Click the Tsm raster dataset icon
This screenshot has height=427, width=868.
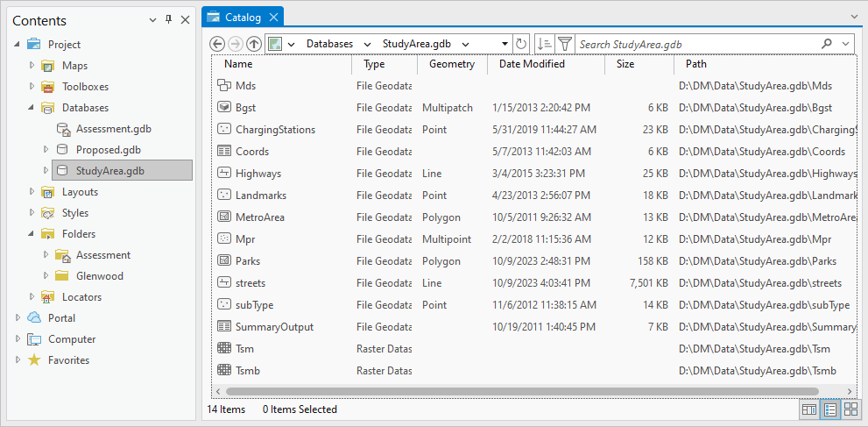coord(223,349)
